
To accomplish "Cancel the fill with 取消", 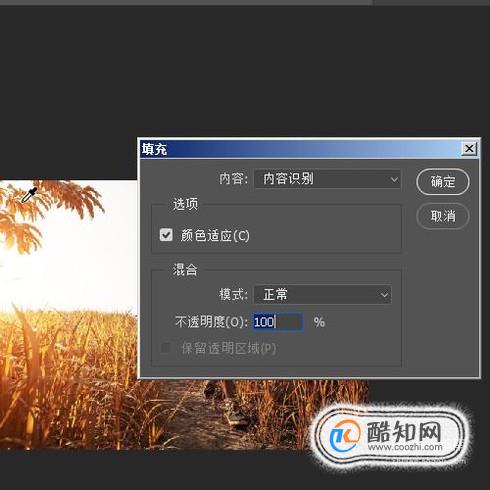I will 443,216.
